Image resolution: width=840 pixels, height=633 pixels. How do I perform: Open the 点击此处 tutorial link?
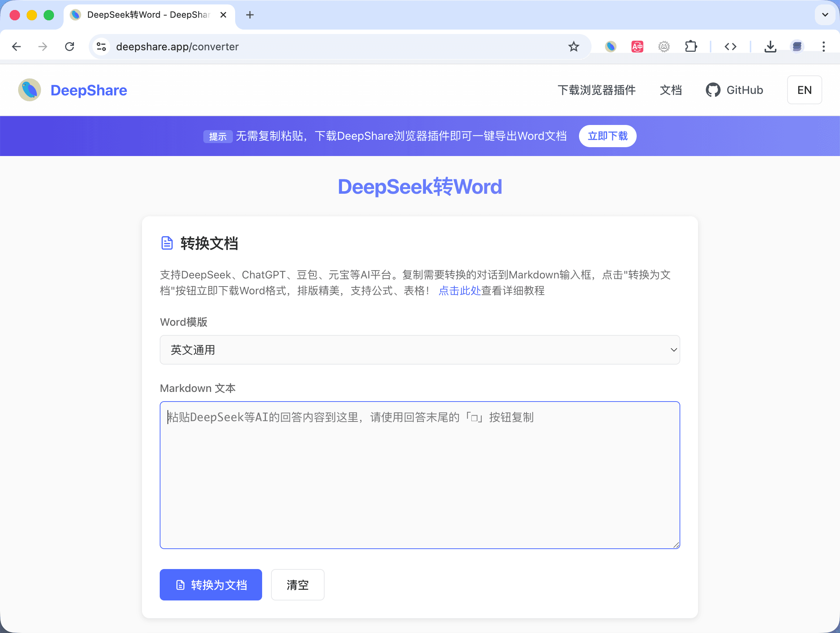coord(459,291)
